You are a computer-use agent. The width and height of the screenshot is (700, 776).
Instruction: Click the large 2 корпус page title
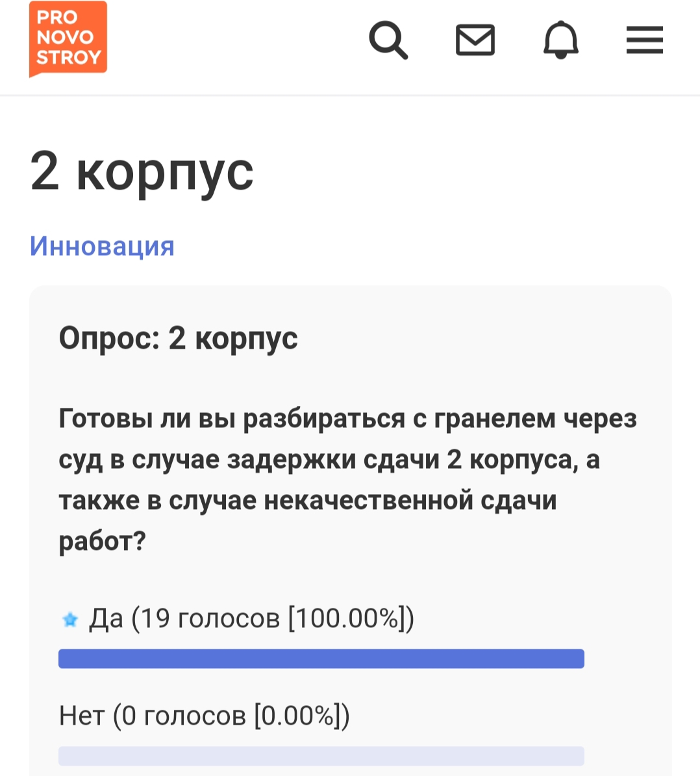(142, 171)
